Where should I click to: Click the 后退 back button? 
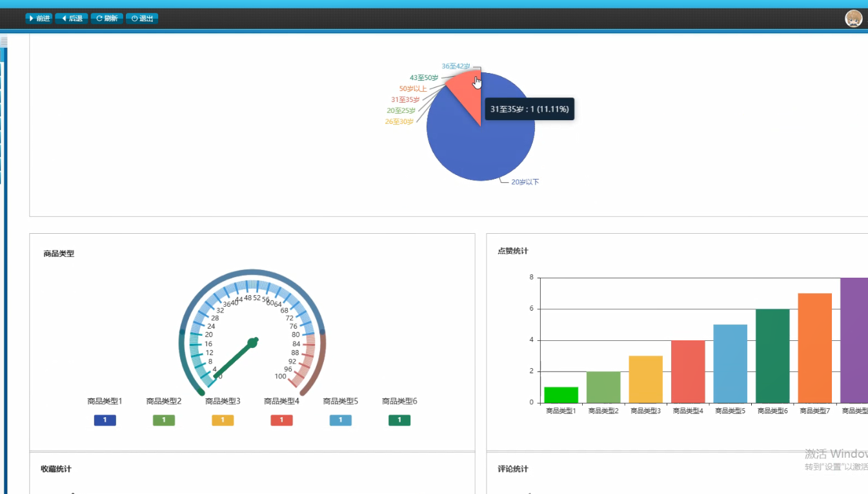72,18
